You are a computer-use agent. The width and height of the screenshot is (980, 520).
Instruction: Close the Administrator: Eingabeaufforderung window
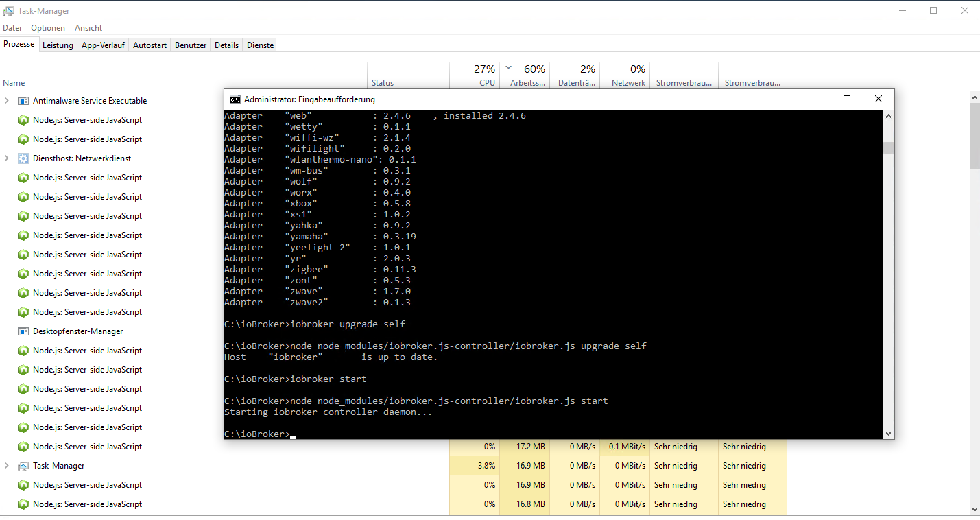point(879,99)
